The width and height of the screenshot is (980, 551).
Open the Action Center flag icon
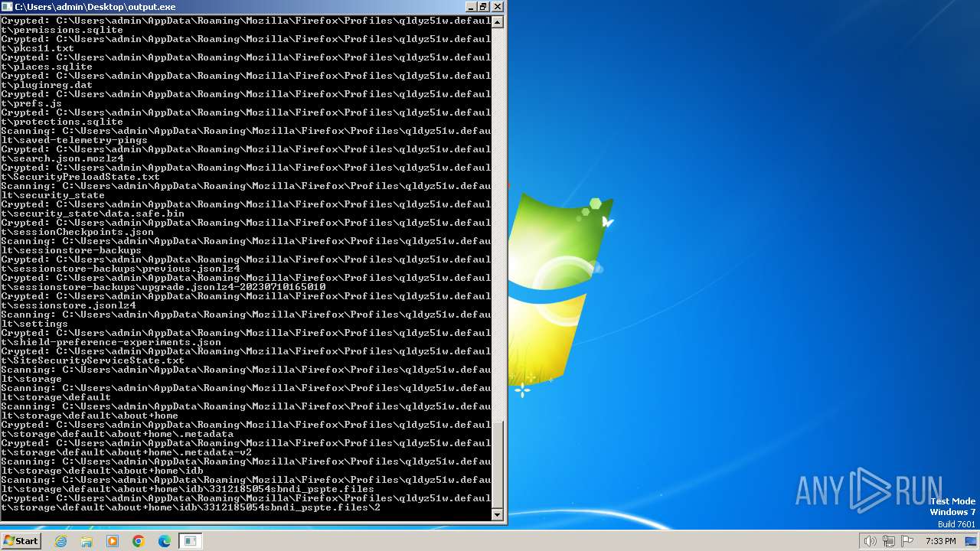tap(906, 541)
